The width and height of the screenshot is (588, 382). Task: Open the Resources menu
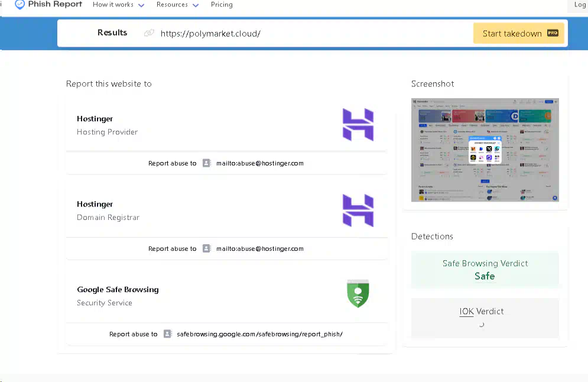172,5
